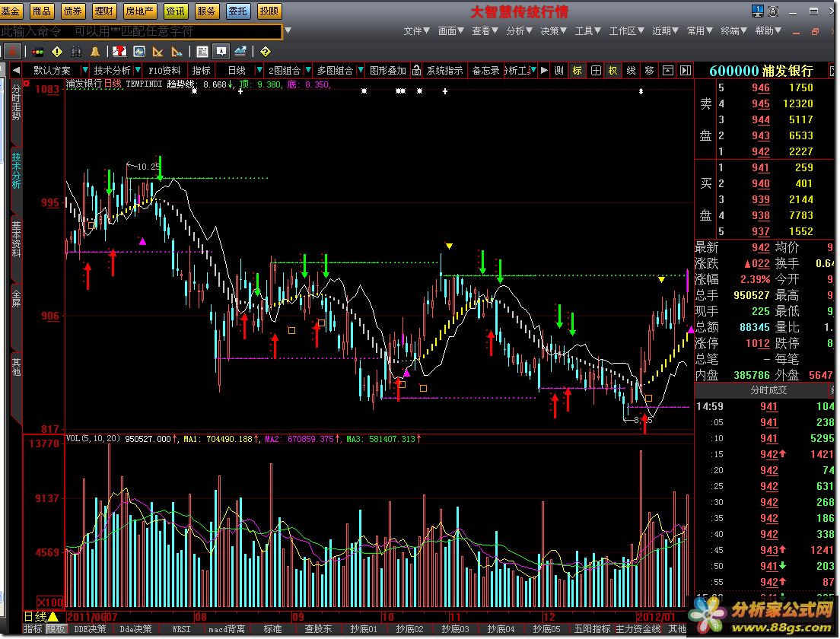840x639 pixels.
Task: Select the macd背离 indicator tab
Action: (x=227, y=629)
